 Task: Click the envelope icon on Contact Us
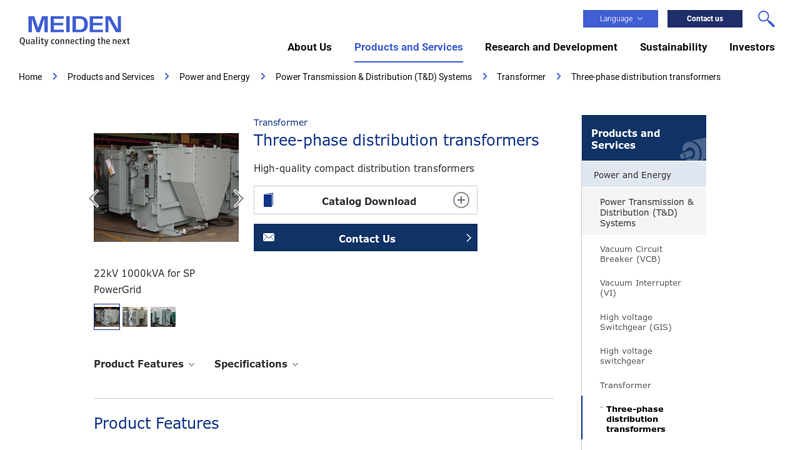pos(269,238)
